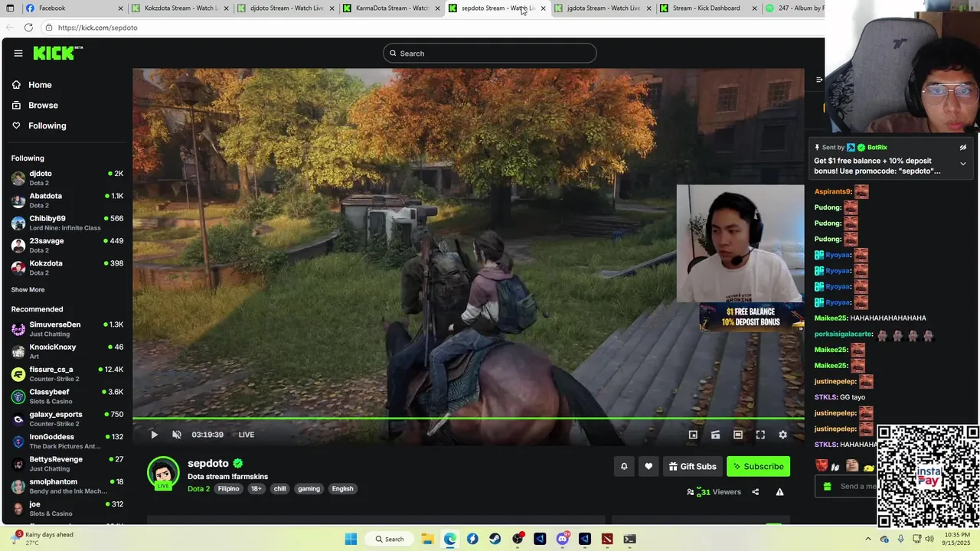The image size is (980, 551).
Task: Select the English tag
Action: pos(342,489)
